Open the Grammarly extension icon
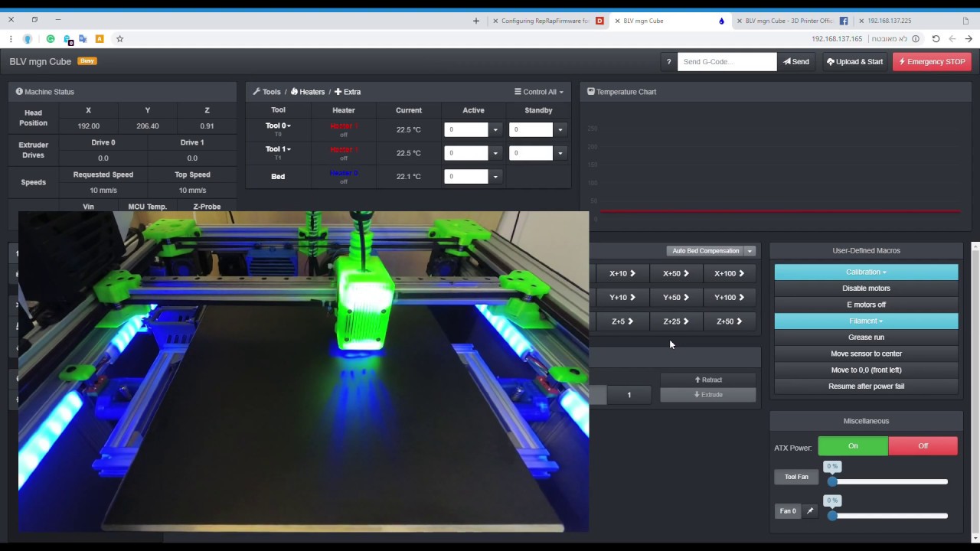The image size is (980, 551). [51, 38]
